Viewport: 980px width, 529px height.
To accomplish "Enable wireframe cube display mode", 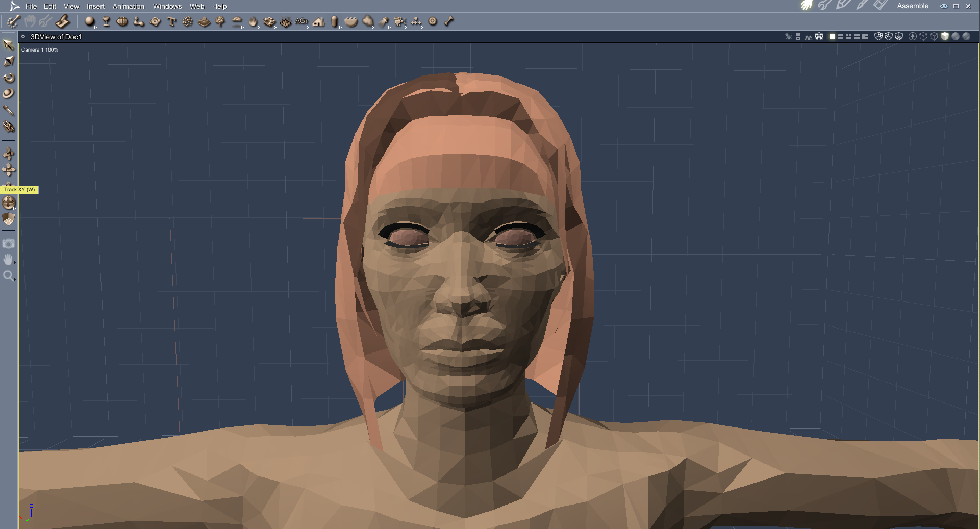I will click(x=934, y=36).
